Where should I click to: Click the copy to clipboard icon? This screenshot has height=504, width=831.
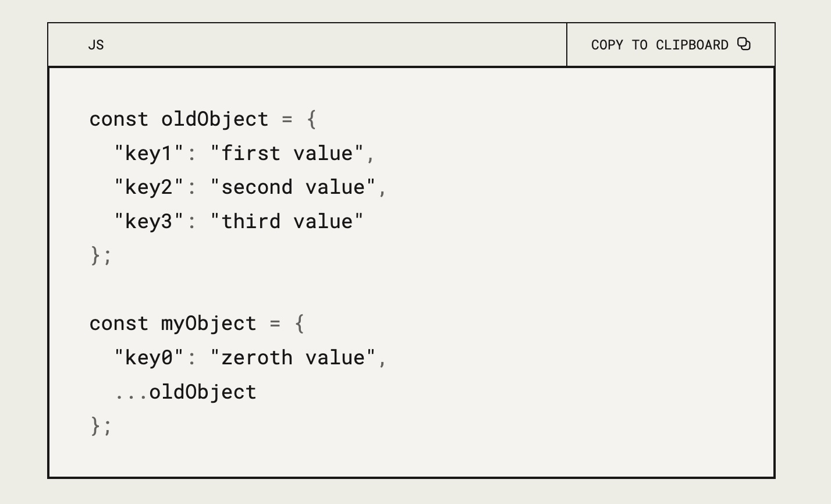[x=744, y=44]
